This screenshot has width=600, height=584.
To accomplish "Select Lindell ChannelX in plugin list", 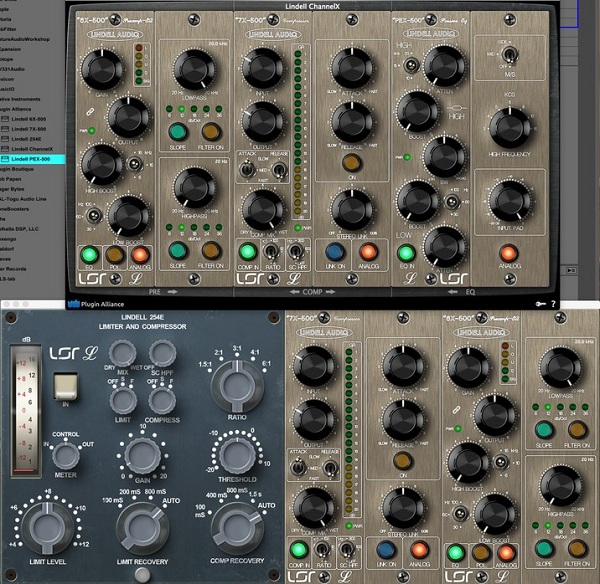I will pos(31,149).
